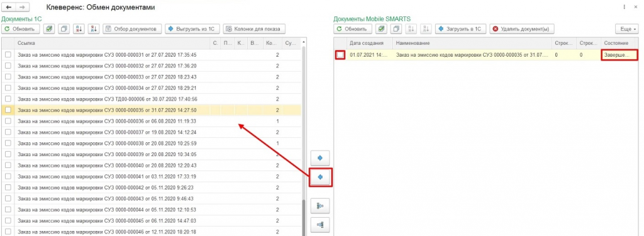Image resolution: width=644 pixels, height=236 pixels.
Task: Open Колонки для показа settings
Action: pos(254,29)
